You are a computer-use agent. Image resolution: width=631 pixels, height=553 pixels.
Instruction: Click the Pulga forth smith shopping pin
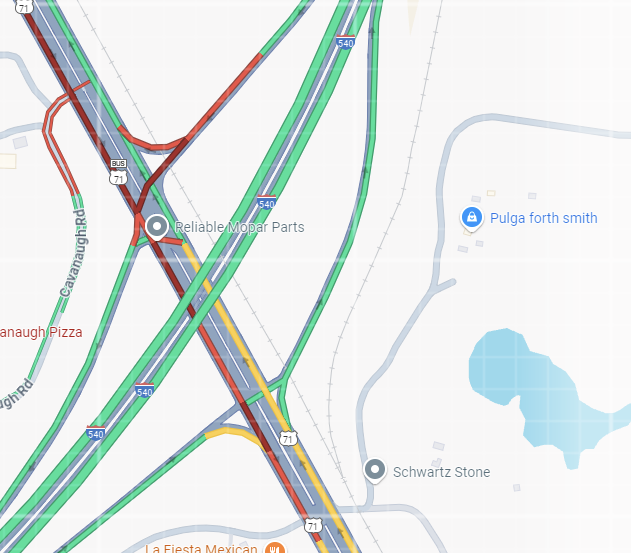click(x=472, y=218)
